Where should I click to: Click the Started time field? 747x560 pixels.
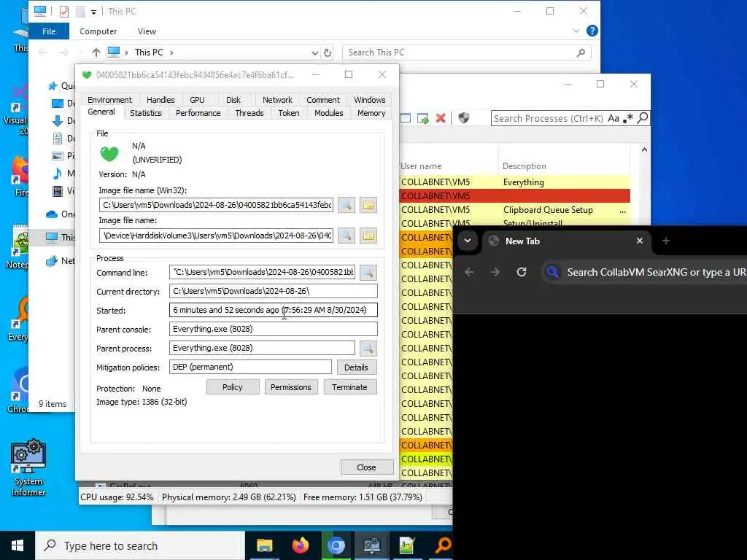(273, 310)
